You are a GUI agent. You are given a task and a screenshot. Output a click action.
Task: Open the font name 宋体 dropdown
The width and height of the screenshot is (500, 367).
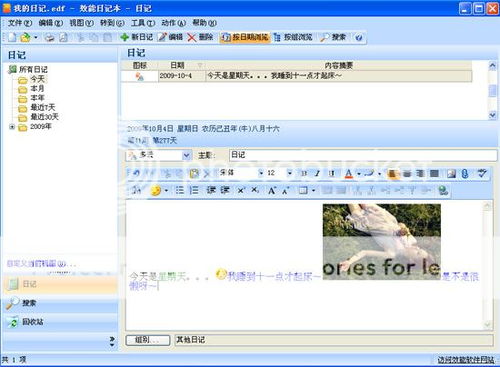coord(261,173)
